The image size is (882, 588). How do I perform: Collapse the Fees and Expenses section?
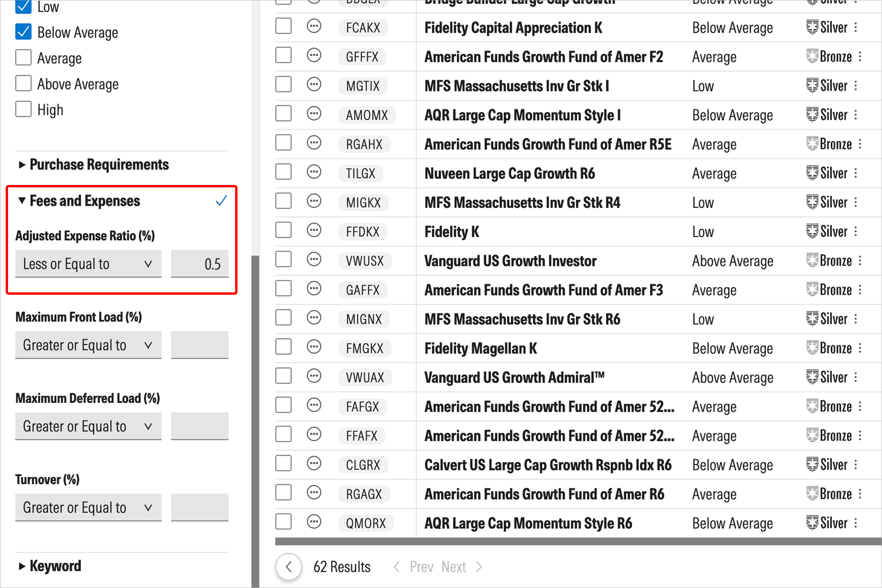79,201
